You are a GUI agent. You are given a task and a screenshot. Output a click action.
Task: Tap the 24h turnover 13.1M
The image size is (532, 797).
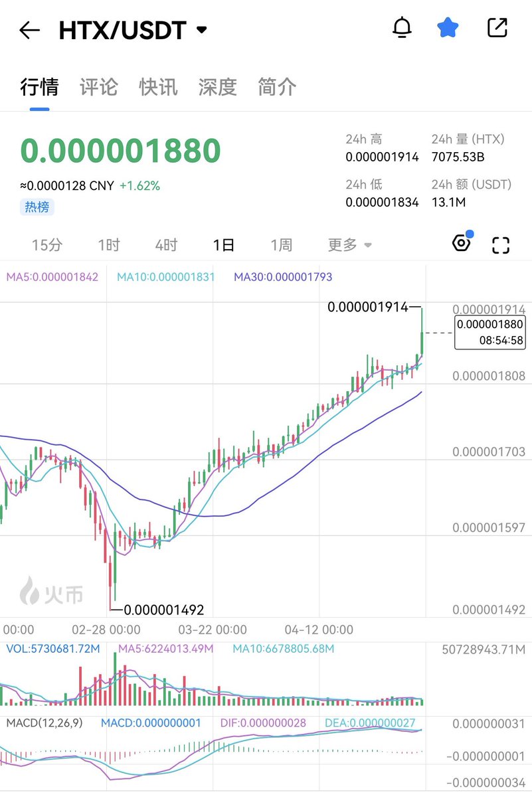tap(448, 203)
